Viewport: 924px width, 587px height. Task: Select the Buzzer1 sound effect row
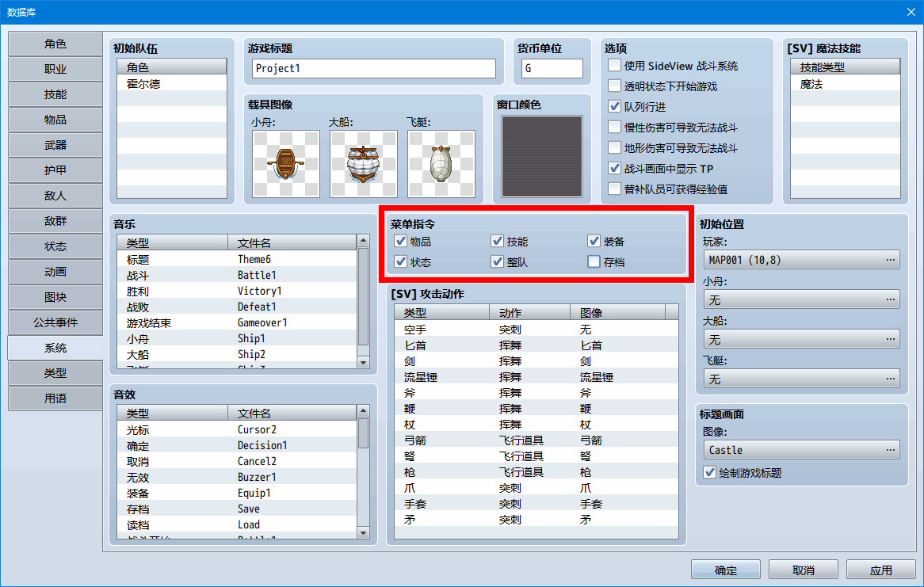click(x=238, y=478)
